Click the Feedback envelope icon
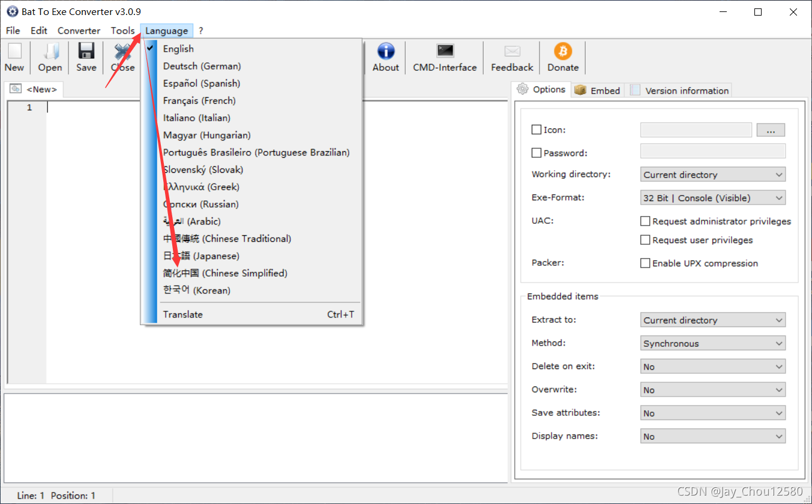This screenshot has height=504, width=812. tap(513, 51)
